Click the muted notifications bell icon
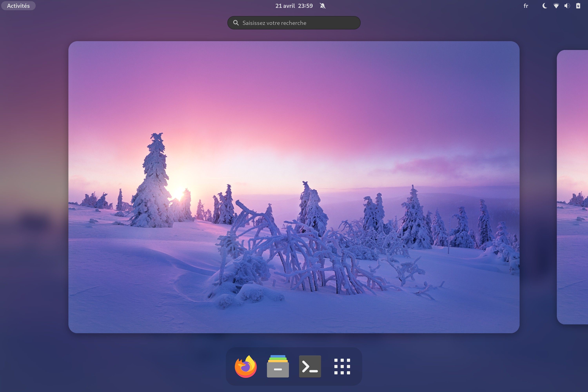 (322, 6)
